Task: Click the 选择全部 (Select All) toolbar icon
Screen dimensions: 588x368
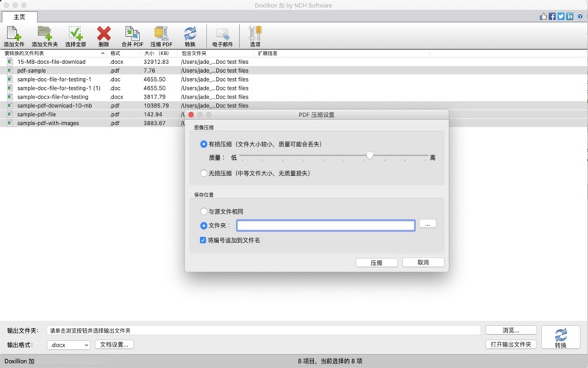Action: pos(75,35)
